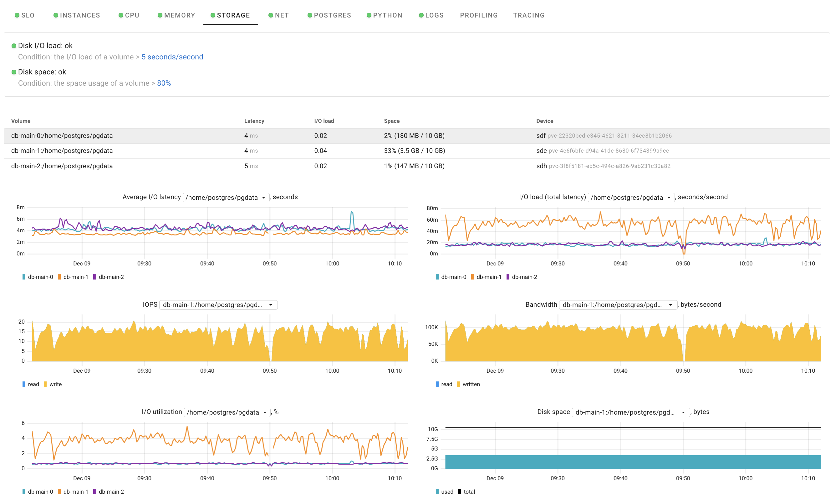Open the IOPS volume dropdown
Image resolution: width=836 pixels, height=504 pixels.
[x=218, y=305]
